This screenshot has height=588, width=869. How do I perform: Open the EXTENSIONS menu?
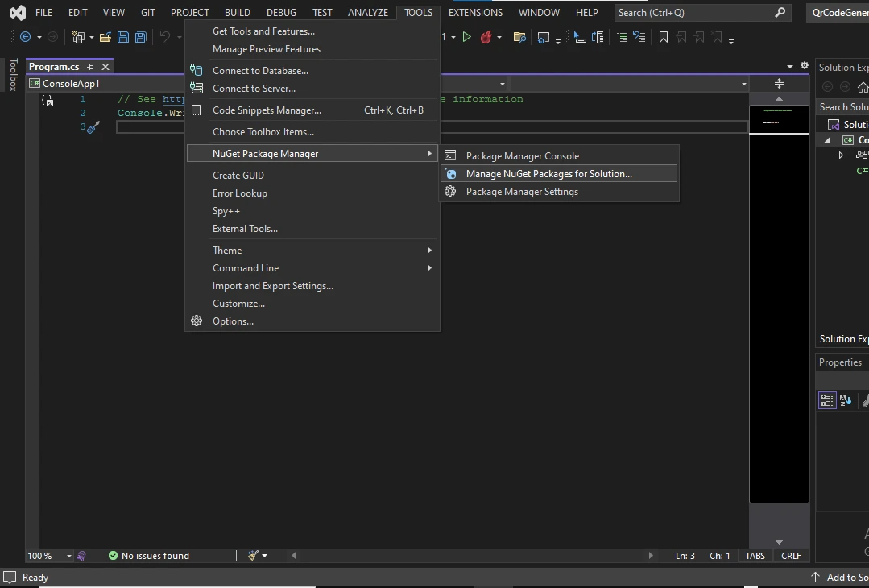click(x=475, y=13)
